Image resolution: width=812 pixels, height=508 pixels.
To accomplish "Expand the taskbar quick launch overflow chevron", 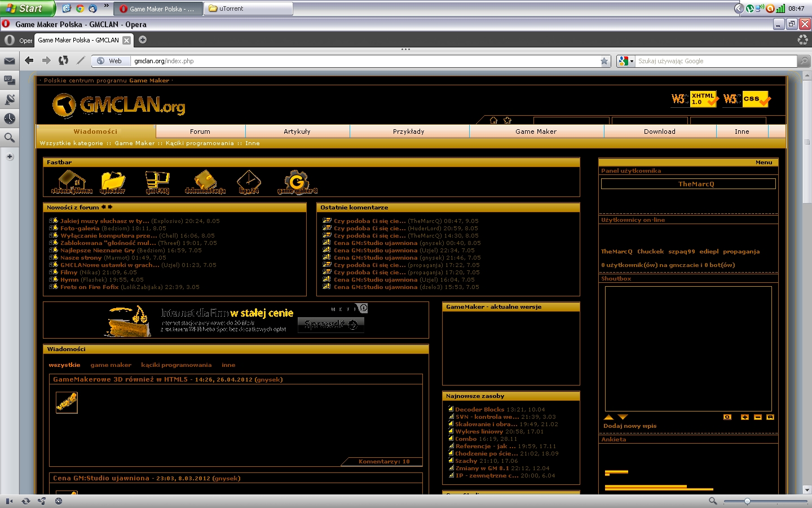I will click(x=107, y=6).
